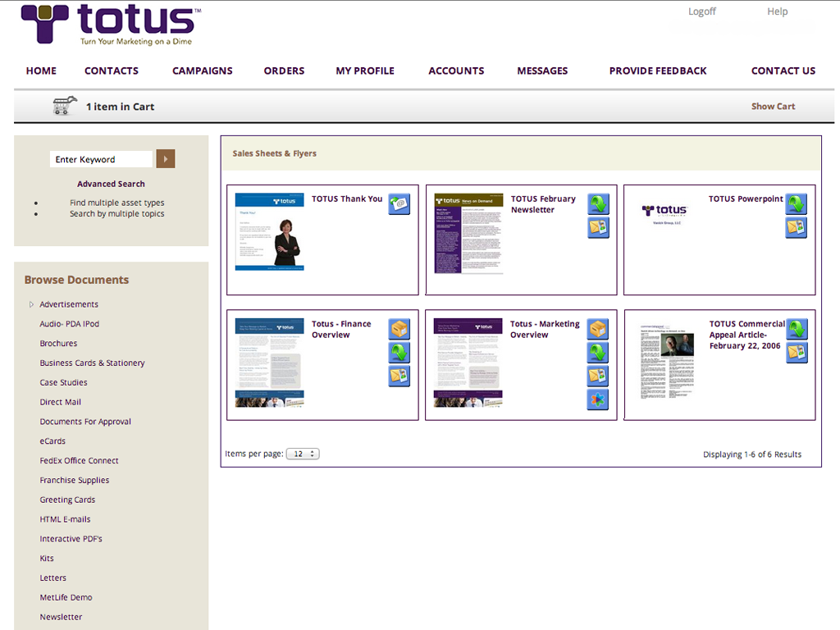The image size is (840, 630).
Task: Go to the ACCOUNTS menu
Action: 456,71
